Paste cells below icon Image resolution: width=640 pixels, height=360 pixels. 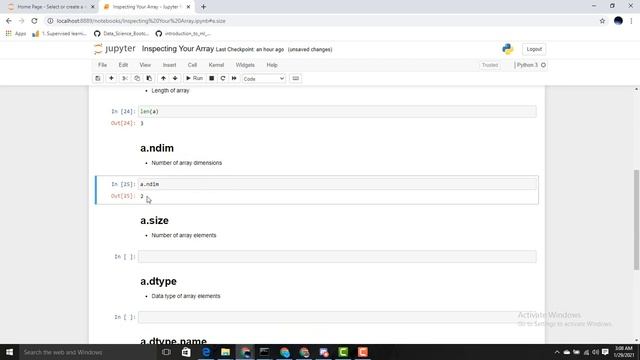pyautogui.click(x=149, y=78)
